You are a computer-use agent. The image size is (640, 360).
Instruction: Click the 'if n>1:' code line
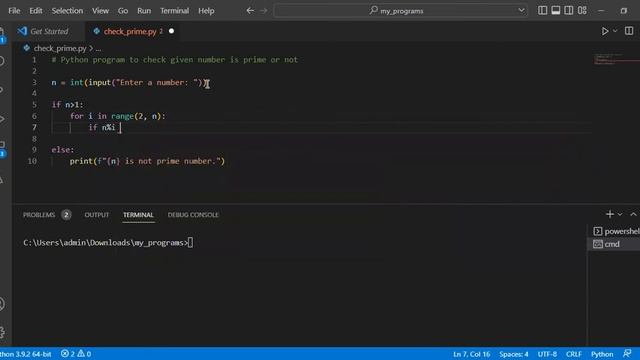coord(67,105)
